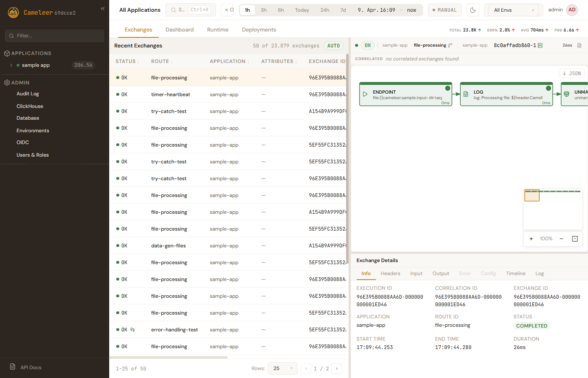Toggle dark mode with the moon icon
Viewport: 588px width, 378px height.
[473, 10]
